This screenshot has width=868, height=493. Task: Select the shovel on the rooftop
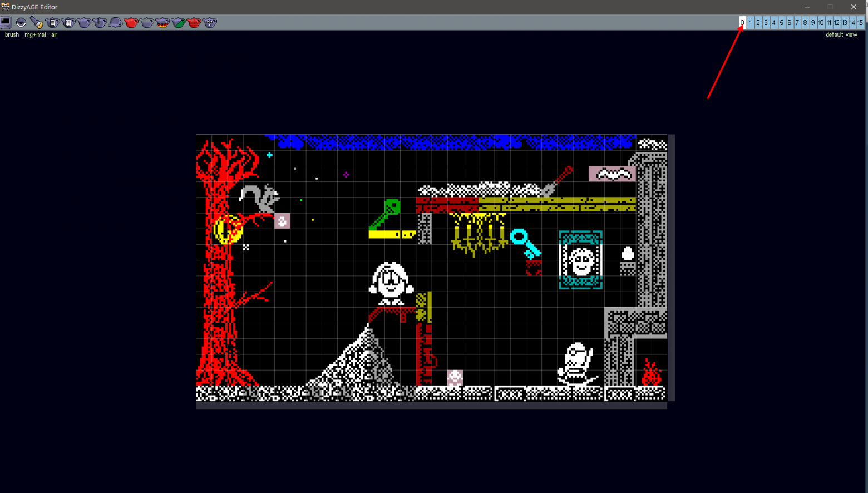pyautogui.click(x=556, y=181)
